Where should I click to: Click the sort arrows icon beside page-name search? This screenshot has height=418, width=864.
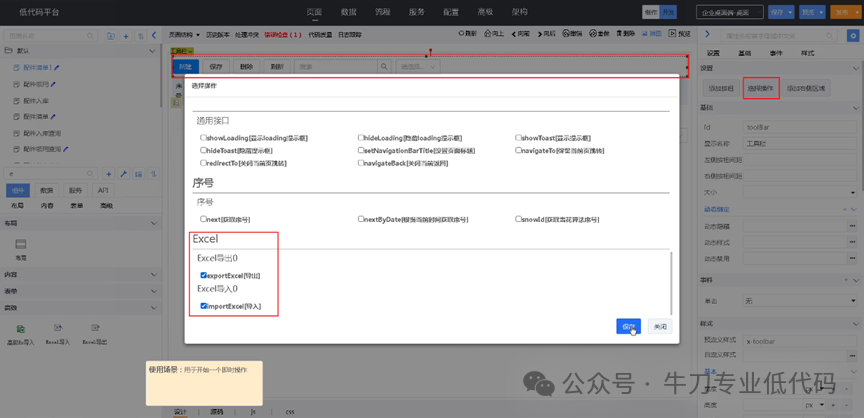(141, 36)
